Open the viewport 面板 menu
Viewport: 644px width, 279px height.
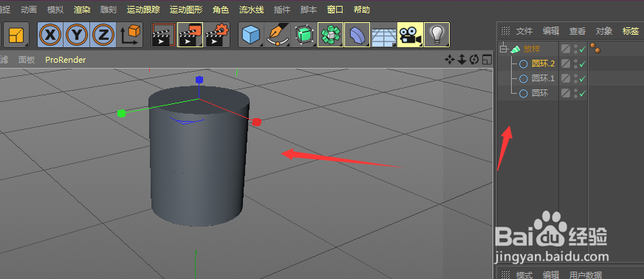[27, 60]
